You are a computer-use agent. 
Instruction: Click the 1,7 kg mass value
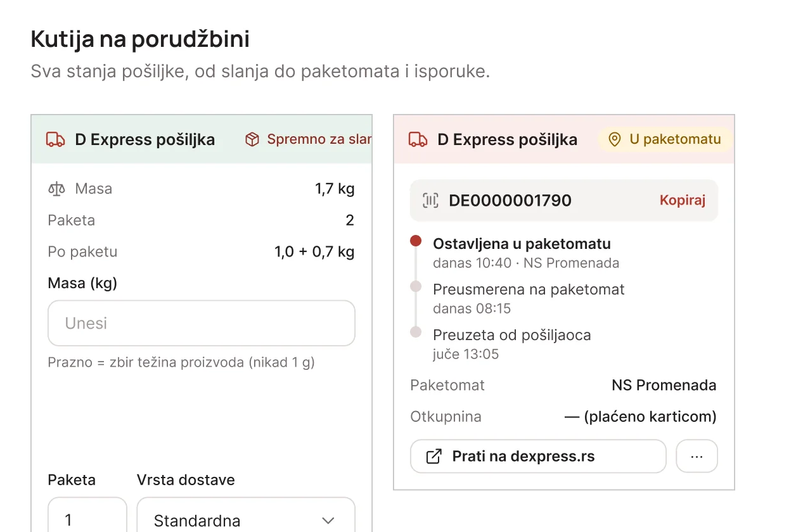(335, 189)
